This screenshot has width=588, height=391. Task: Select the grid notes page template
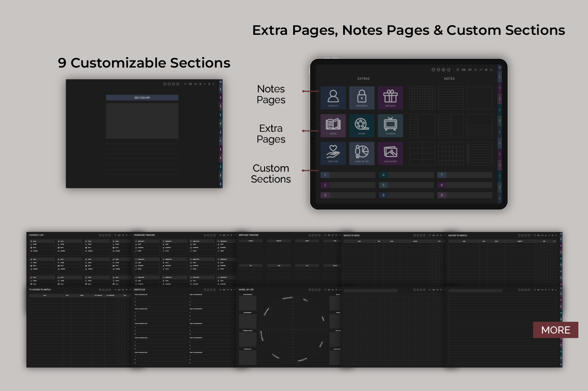(422, 98)
